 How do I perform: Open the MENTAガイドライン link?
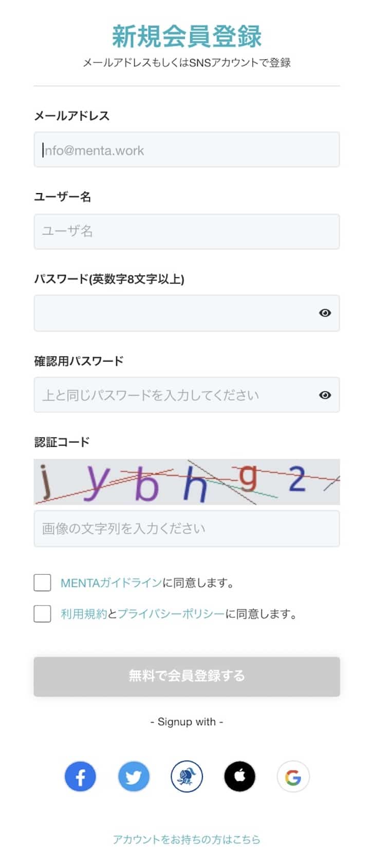point(111,583)
